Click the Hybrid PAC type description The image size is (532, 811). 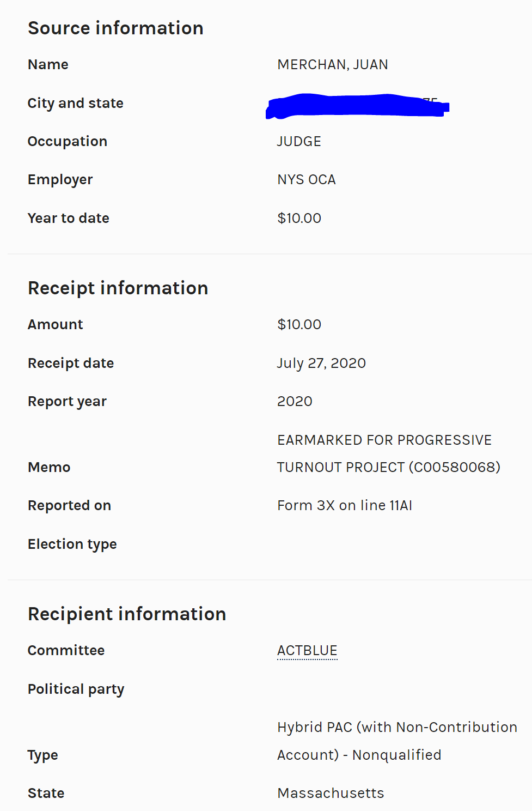(396, 741)
